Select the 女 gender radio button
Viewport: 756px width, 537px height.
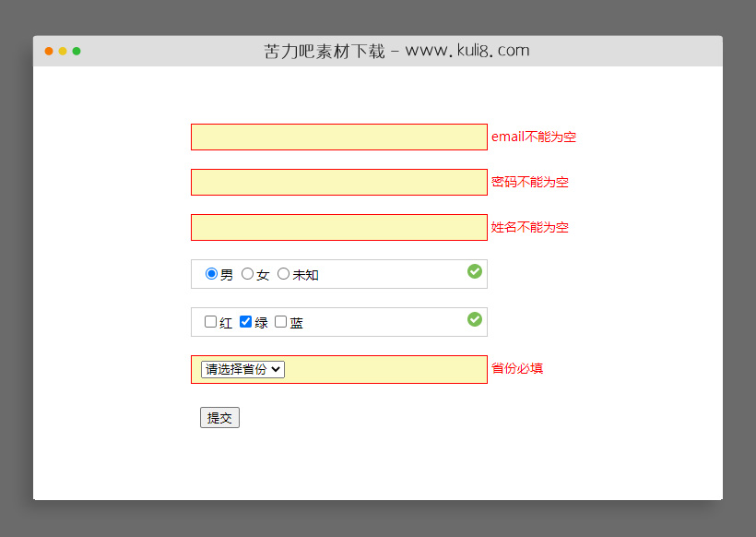click(248, 273)
